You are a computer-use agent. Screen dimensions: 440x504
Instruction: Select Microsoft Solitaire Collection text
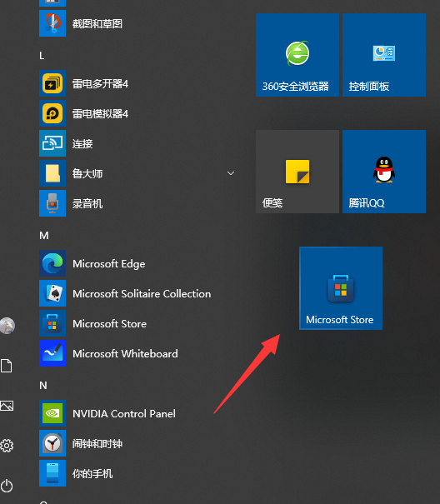[x=142, y=294]
